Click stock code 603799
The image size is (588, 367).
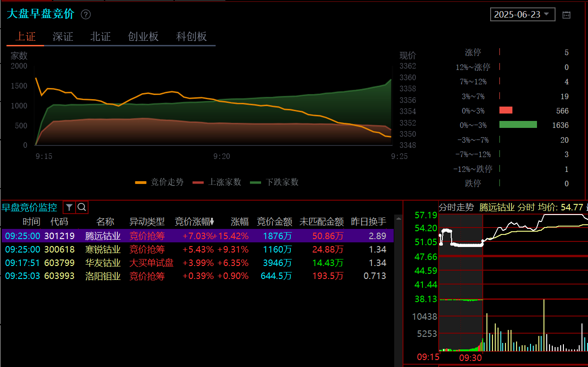click(59, 263)
